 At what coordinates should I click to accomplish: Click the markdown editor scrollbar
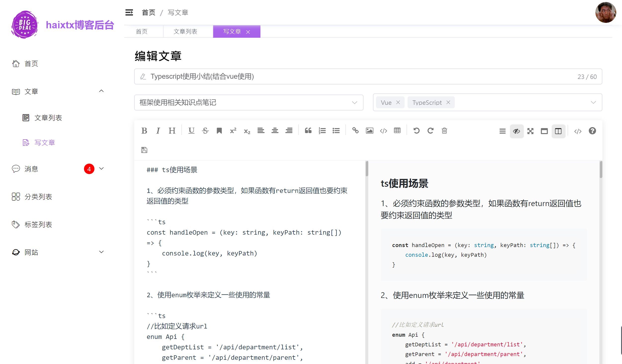(x=367, y=169)
